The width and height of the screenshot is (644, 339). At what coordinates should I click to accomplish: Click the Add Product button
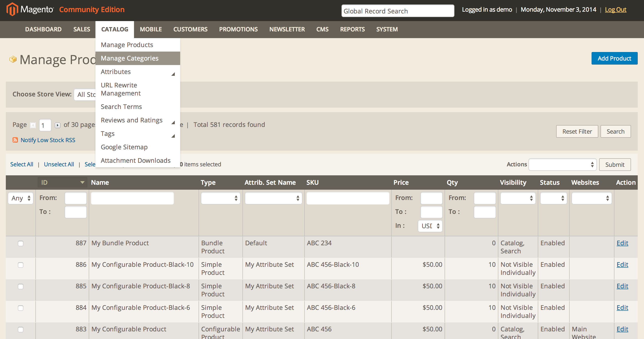(614, 58)
